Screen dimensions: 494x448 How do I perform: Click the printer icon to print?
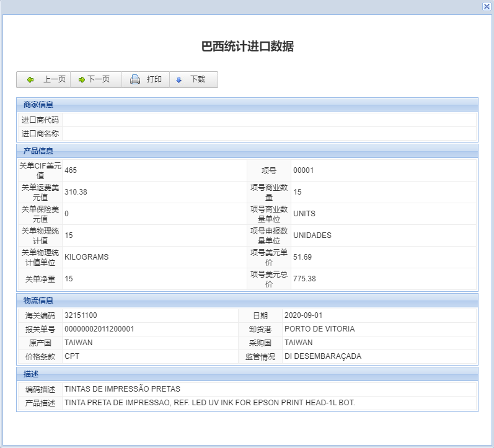[x=135, y=79]
